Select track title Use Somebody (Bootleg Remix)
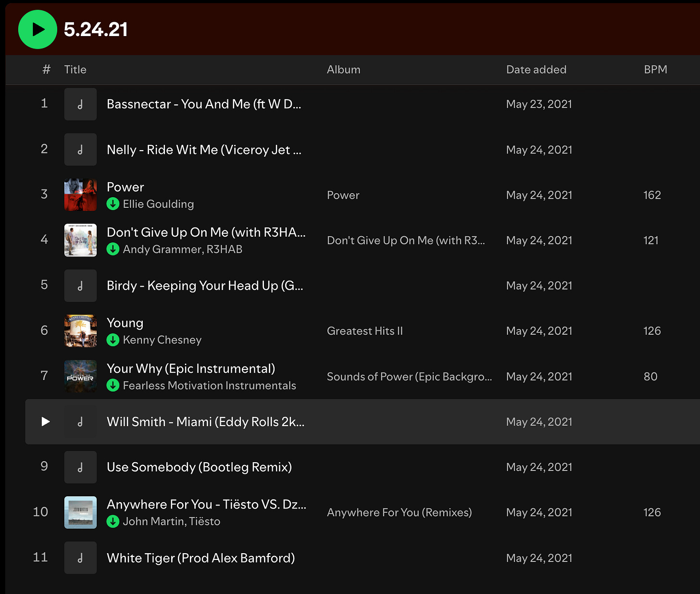This screenshot has width=700, height=594. tap(200, 468)
